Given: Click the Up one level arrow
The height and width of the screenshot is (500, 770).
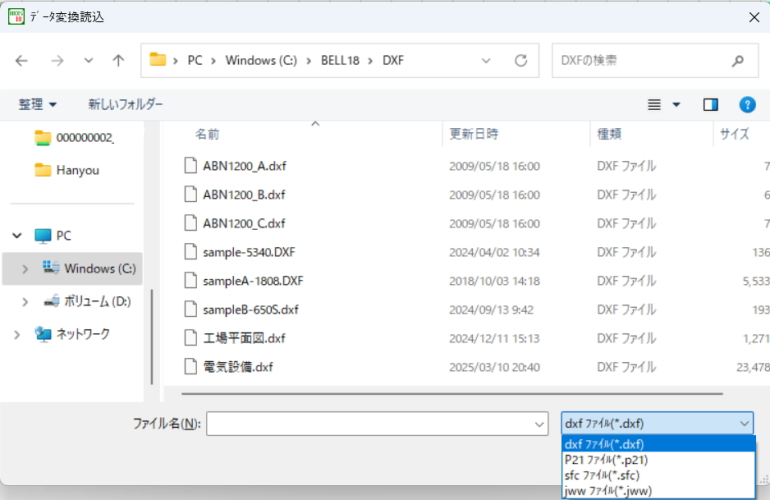Looking at the screenshot, I should [118, 60].
